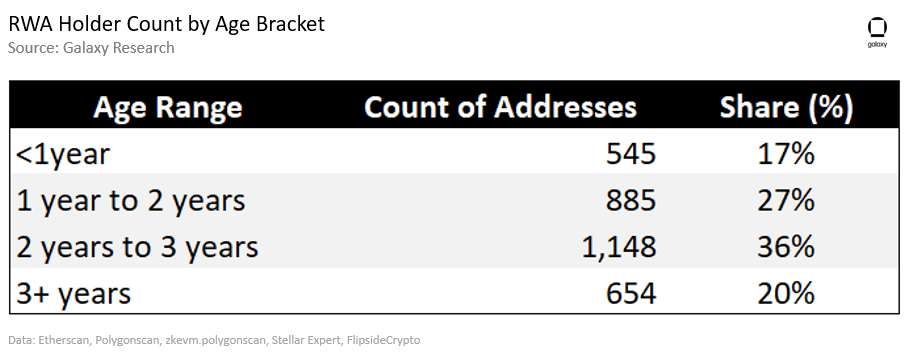Viewport: 914px width, 360px height.
Task: Click the Source: Galaxy Research subtitle
Action: [91, 48]
